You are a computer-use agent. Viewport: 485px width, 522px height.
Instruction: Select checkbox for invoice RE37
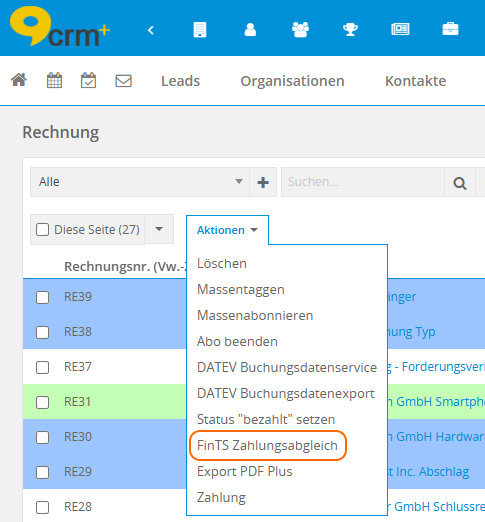tap(42, 367)
